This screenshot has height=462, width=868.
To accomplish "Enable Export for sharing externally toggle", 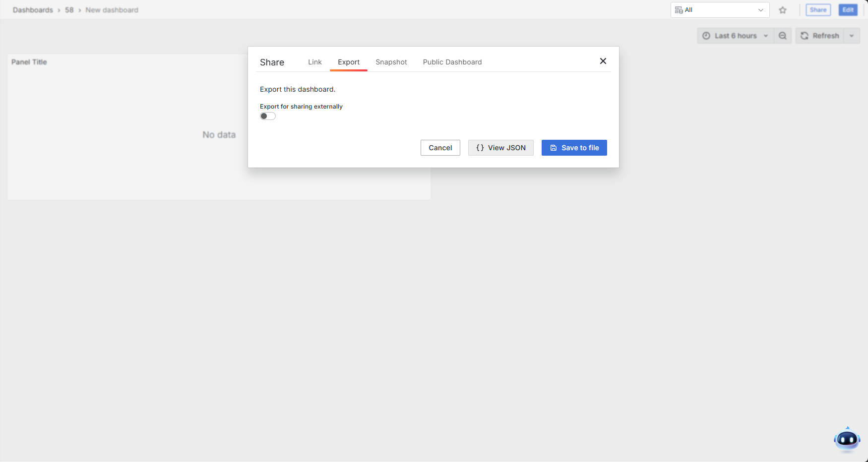I will point(268,116).
